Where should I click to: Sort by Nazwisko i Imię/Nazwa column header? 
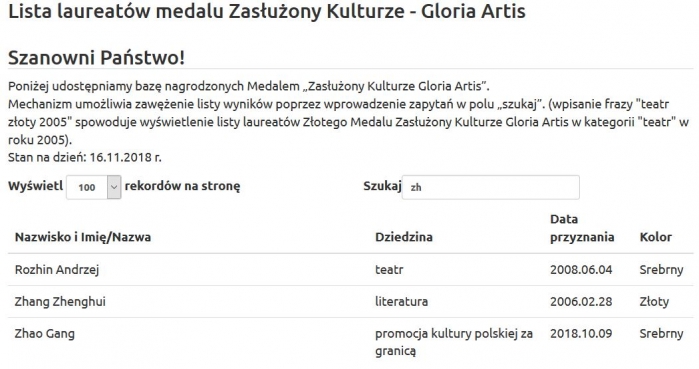[83, 237]
